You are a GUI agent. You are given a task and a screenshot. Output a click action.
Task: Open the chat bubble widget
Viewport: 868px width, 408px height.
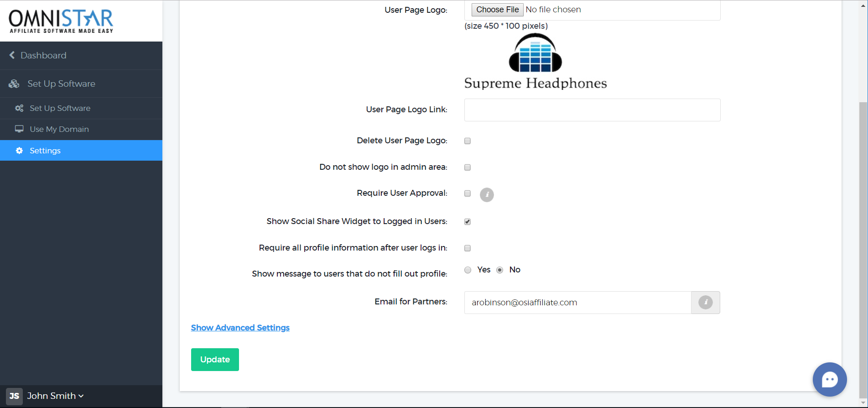pyautogui.click(x=830, y=379)
